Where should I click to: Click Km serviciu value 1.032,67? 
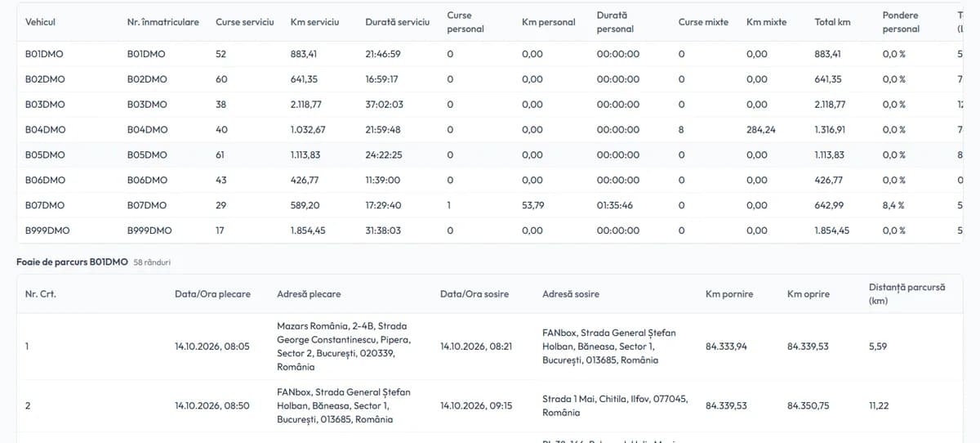point(308,130)
